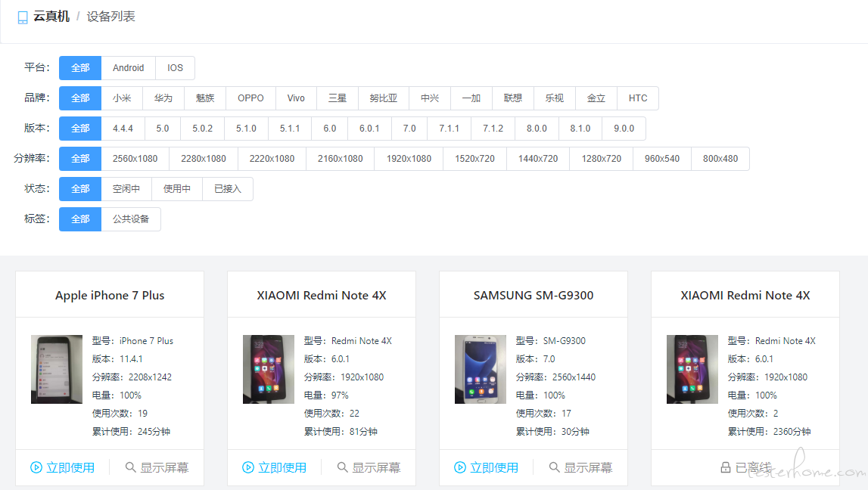Image resolution: width=868 pixels, height=490 pixels.
Task: Open the 设备列表 breadcrumb link
Action: (x=110, y=17)
